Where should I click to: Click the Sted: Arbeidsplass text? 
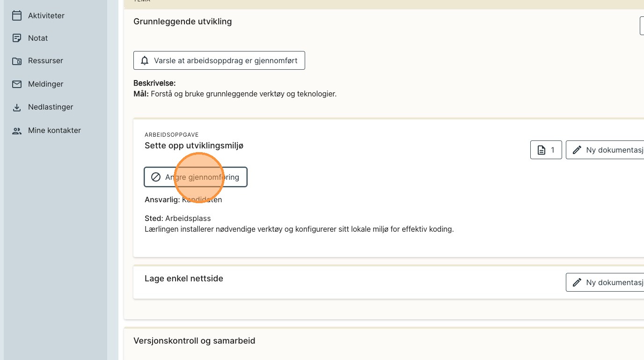178,219
